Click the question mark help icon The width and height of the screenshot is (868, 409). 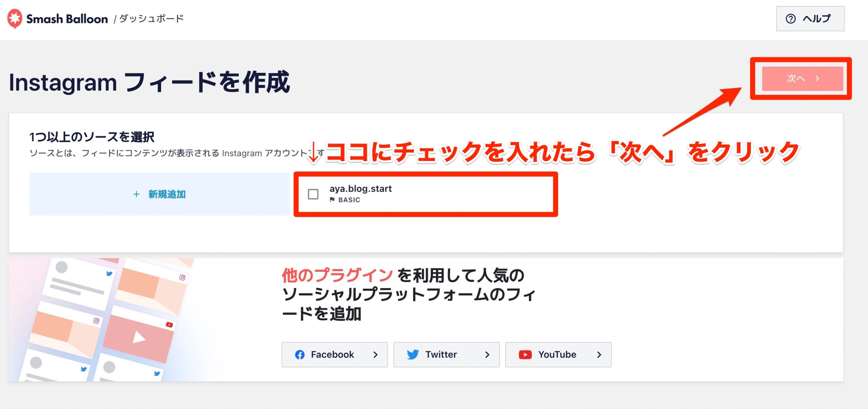coord(790,19)
